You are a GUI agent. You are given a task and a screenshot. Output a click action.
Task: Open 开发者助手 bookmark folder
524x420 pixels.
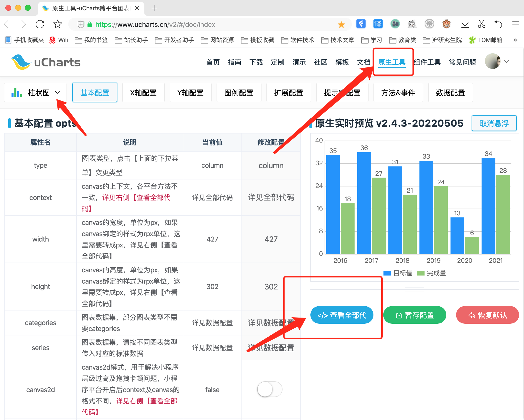tap(175, 40)
